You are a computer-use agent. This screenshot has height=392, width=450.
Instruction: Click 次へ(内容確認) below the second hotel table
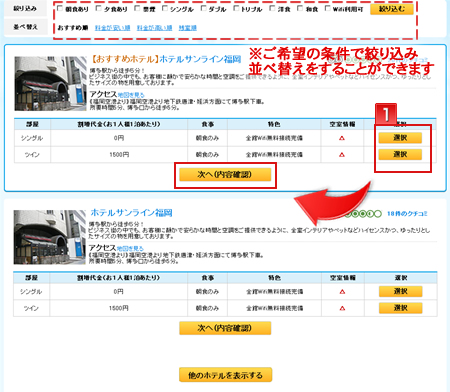tap(225, 328)
